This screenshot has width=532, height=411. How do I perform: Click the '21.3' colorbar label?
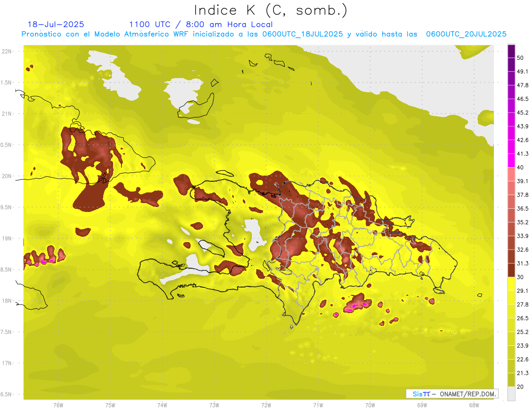(523, 373)
